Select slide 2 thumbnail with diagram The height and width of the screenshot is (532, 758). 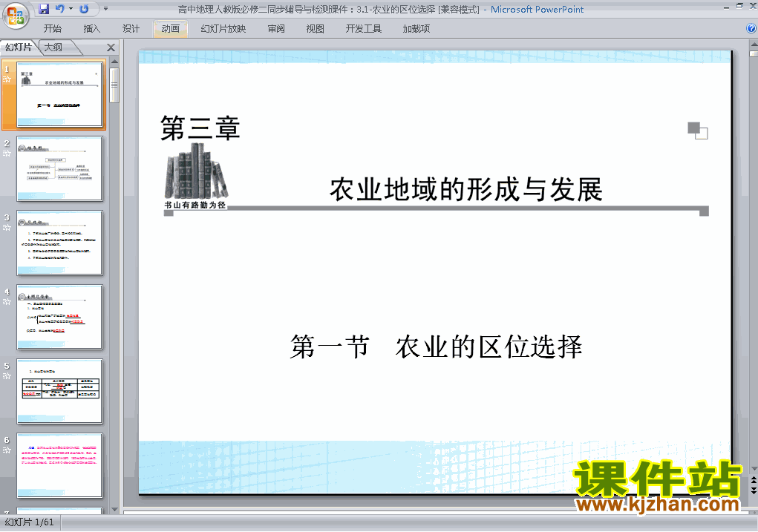pos(59,168)
